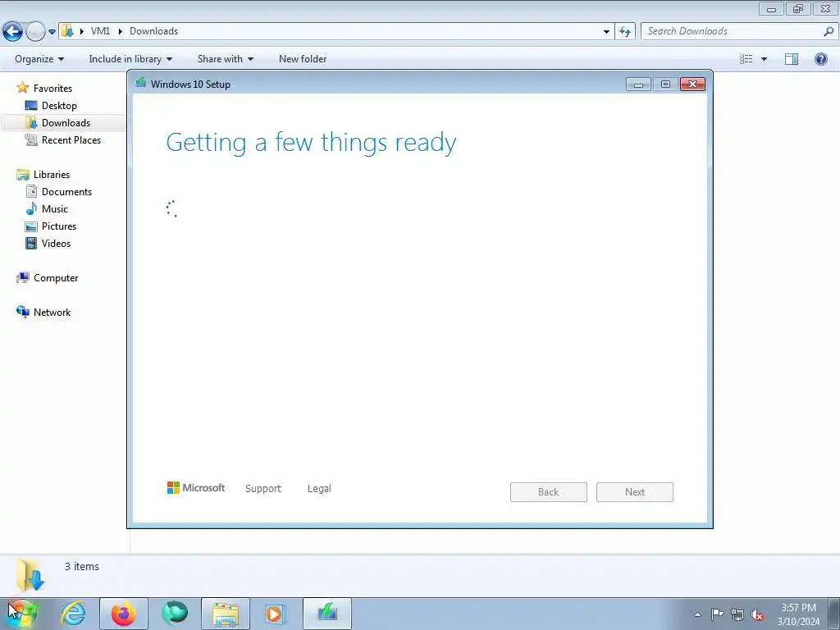Change your view icon in toolbar
This screenshot has width=840, height=630.
[x=746, y=59]
